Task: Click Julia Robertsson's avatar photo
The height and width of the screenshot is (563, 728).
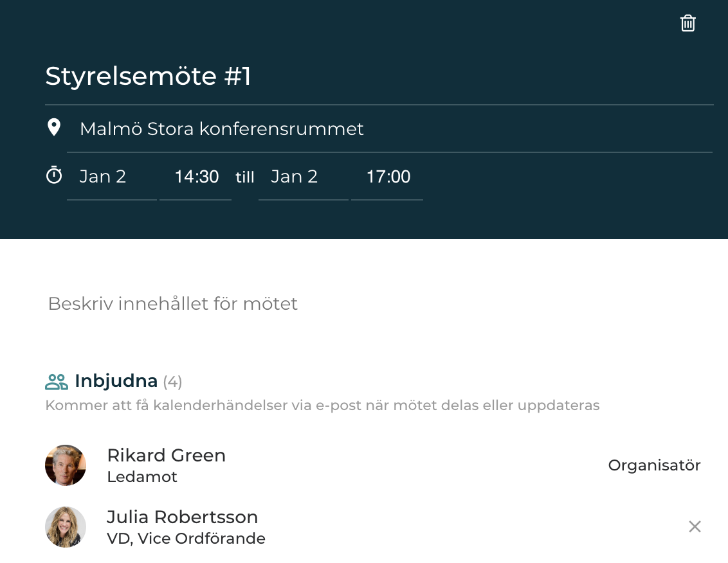Action: (66, 527)
